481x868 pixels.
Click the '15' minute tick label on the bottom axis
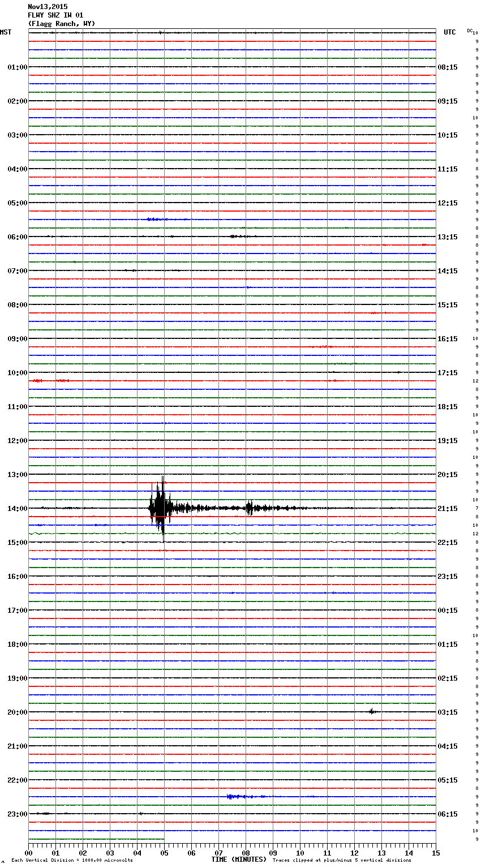pos(436,853)
